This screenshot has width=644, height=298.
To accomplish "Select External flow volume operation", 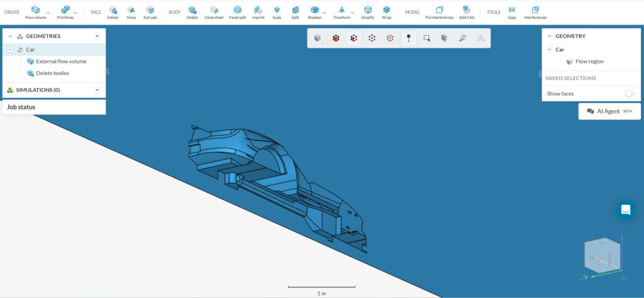I will 61,62.
